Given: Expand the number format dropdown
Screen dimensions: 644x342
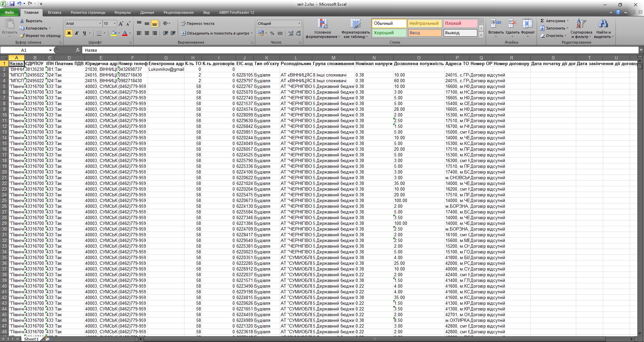Looking at the screenshot, I should point(299,23).
